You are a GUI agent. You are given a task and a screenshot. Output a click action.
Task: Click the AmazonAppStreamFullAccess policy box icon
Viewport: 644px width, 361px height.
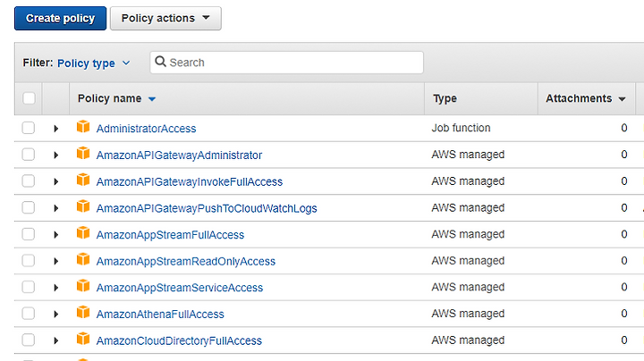pos(83,233)
